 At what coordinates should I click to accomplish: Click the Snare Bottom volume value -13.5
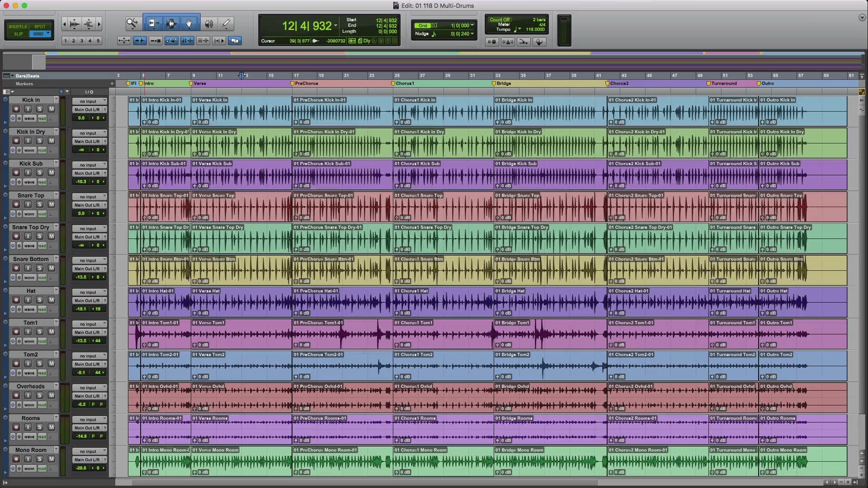coord(81,277)
